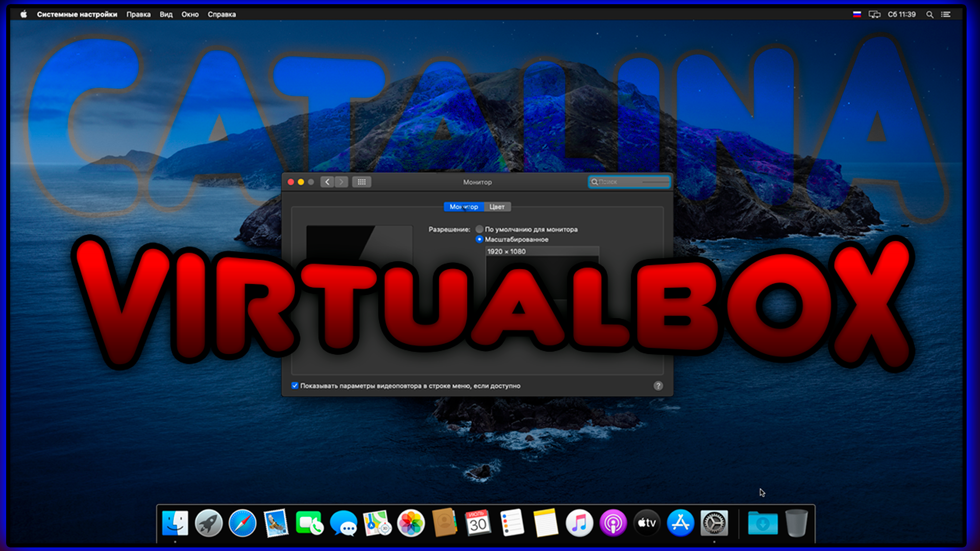Open Maps from the dock
The height and width of the screenshot is (551, 980).
tap(377, 523)
